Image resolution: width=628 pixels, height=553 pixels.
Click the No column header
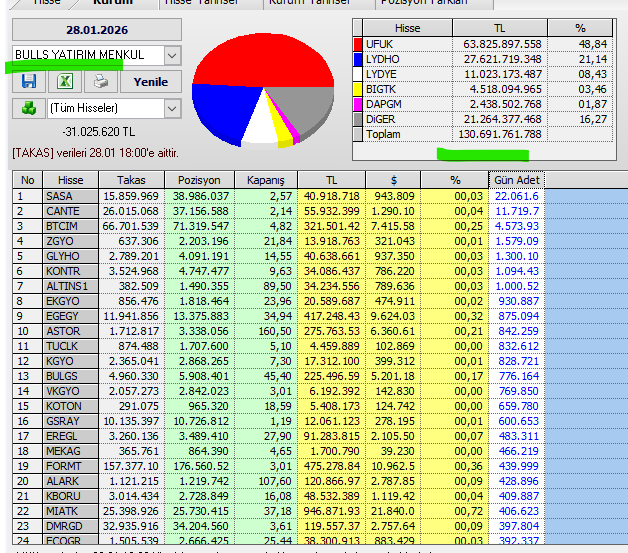coord(27,180)
